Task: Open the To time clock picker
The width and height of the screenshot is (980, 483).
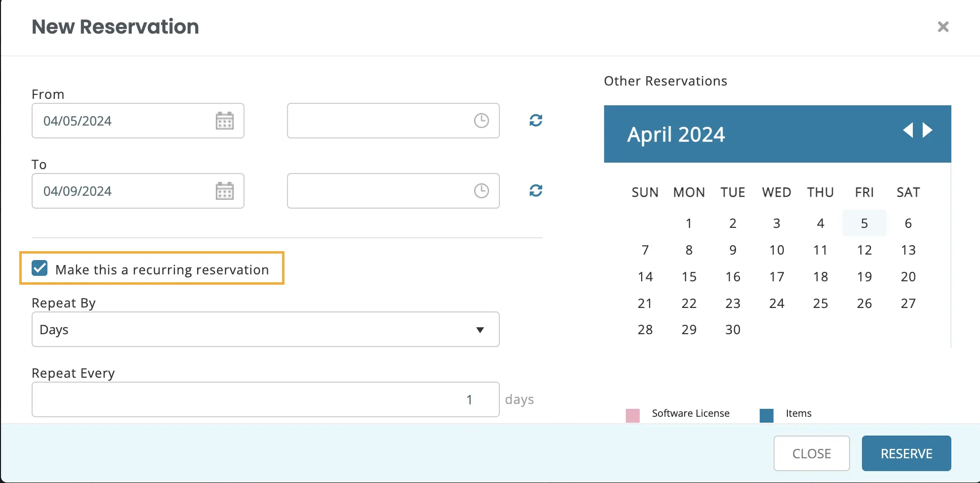Action: pos(481,191)
